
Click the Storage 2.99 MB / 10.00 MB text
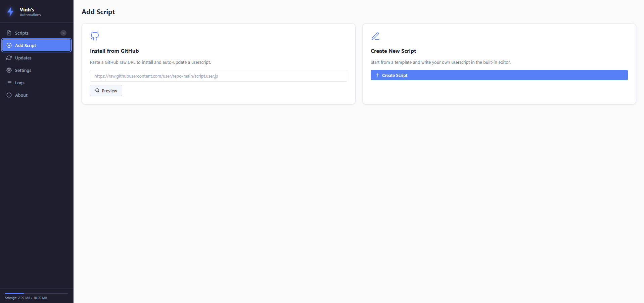tap(26, 298)
